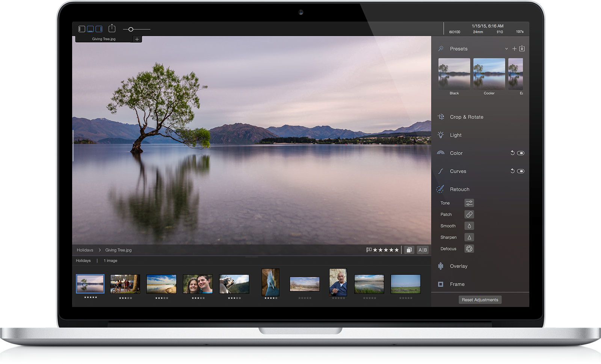Open a new tab with plus button
The width and height of the screenshot is (601, 364).
[137, 39]
